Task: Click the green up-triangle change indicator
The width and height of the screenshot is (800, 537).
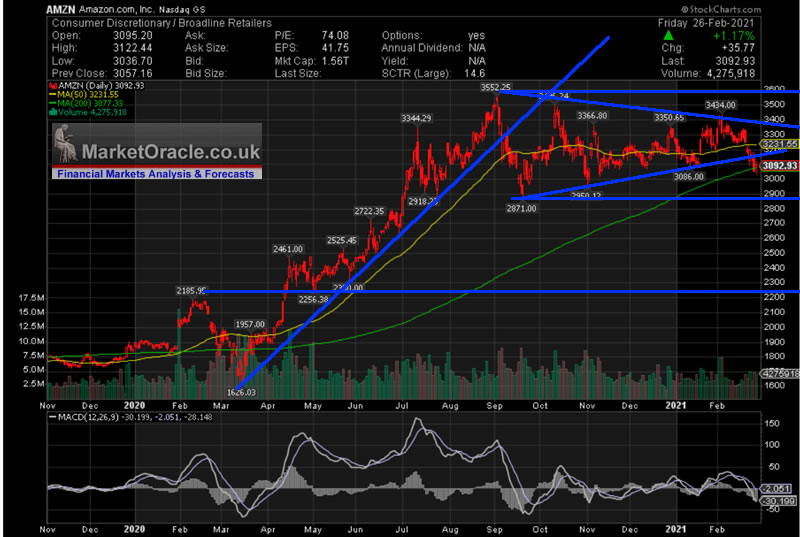Action: pyautogui.click(x=669, y=36)
